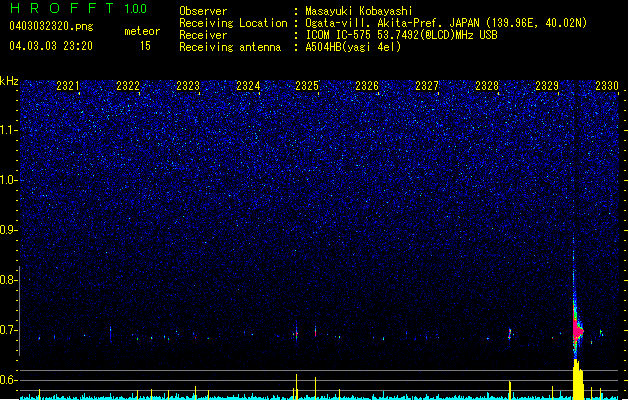Click the meteor echo near 2328 on spectrogram
This screenshot has height=400, width=629.
coord(510,333)
